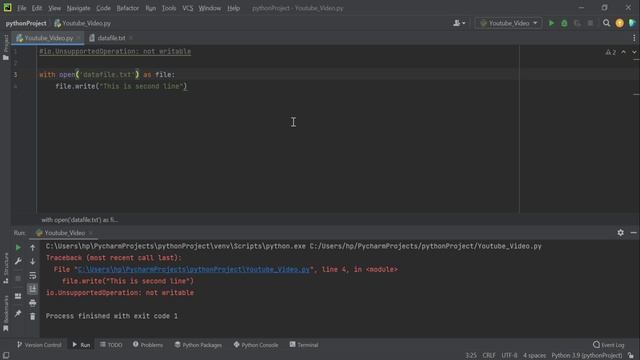Open the Run menu
This screenshot has height=360, width=640.
(x=151, y=8)
